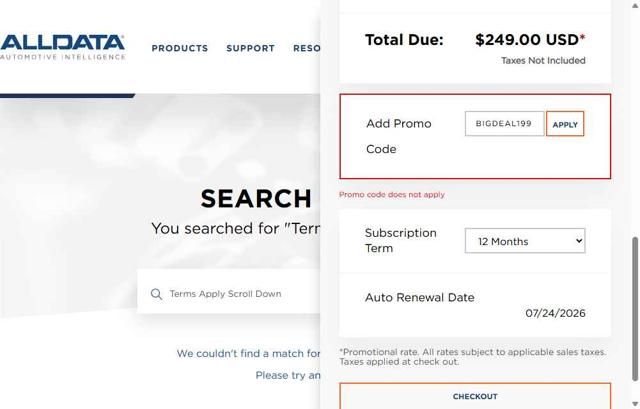Click the scrollbar up arrow
Viewport: 640px width, 409px height.
coord(634,5)
